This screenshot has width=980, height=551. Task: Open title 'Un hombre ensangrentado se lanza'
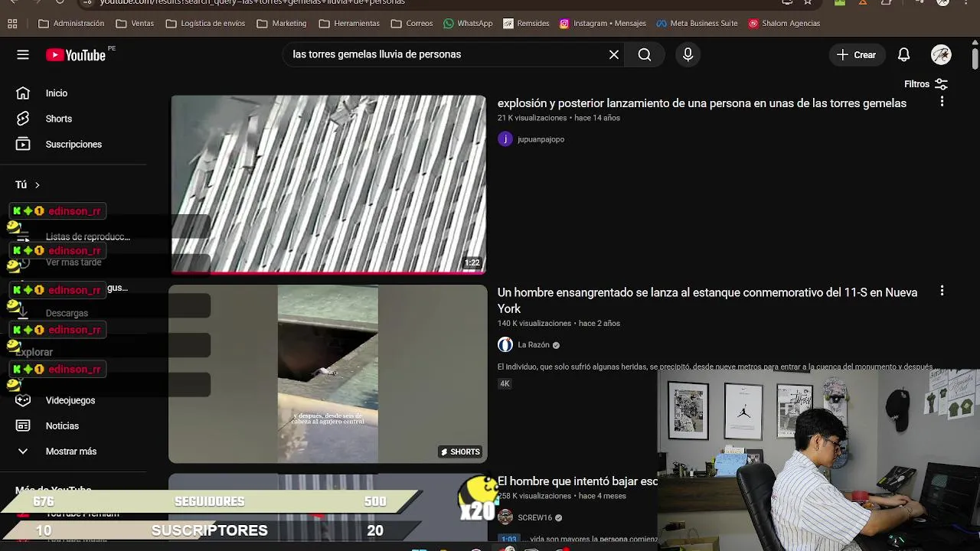[x=707, y=301]
